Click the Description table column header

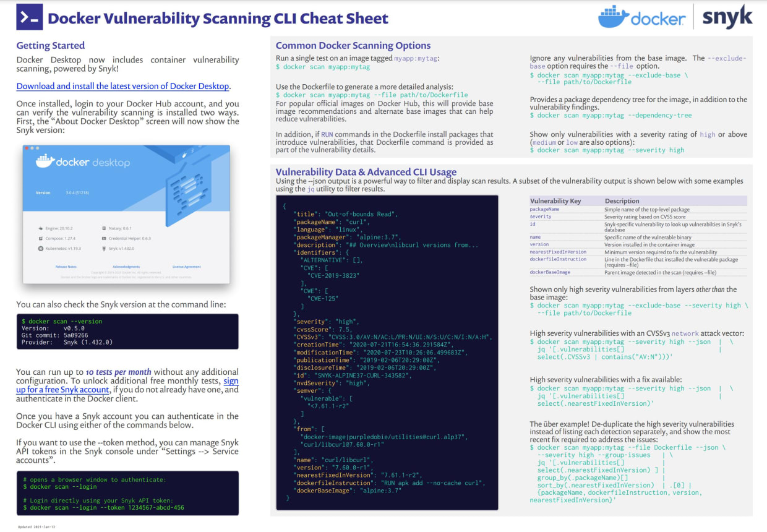622,201
